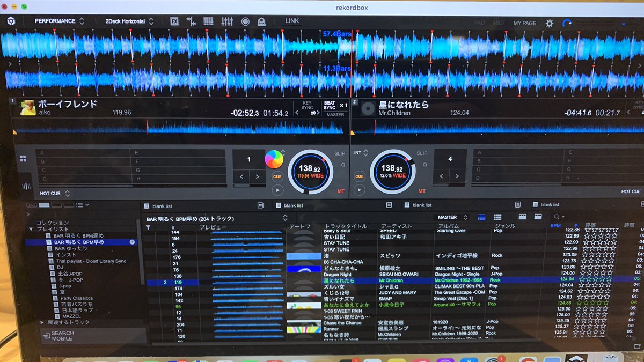Screen dimensions: 644x362
Task: Select playlist BAR ゆったり
Action: click(70, 248)
